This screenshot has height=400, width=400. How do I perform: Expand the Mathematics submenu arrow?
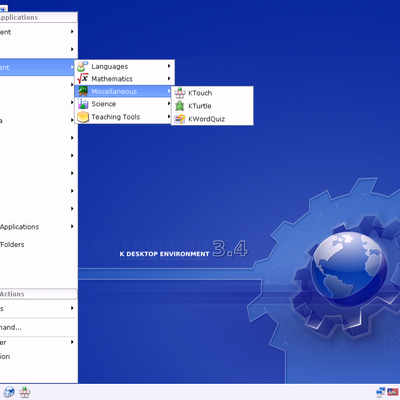click(x=169, y=79)
